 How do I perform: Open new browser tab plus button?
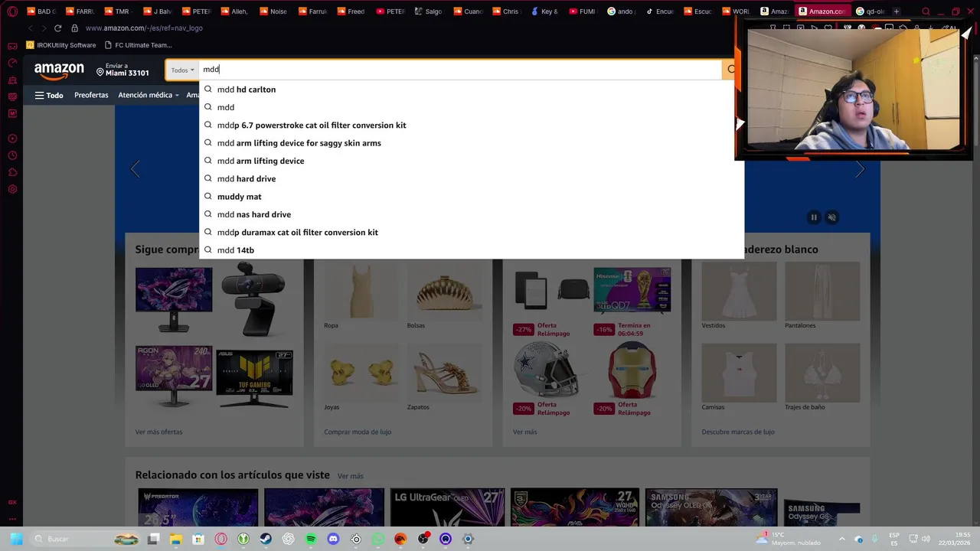tap(896, 11)
